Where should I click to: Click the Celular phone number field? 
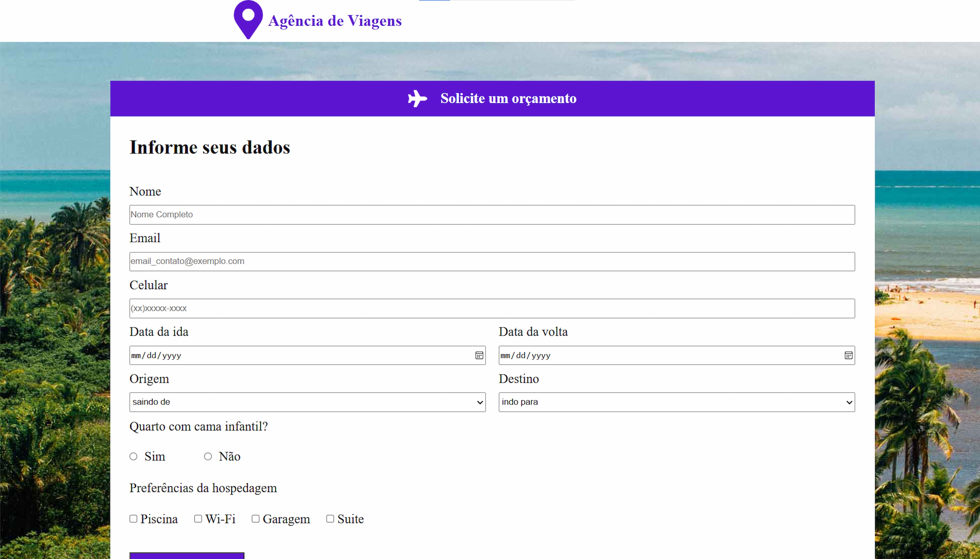point(492,308)
